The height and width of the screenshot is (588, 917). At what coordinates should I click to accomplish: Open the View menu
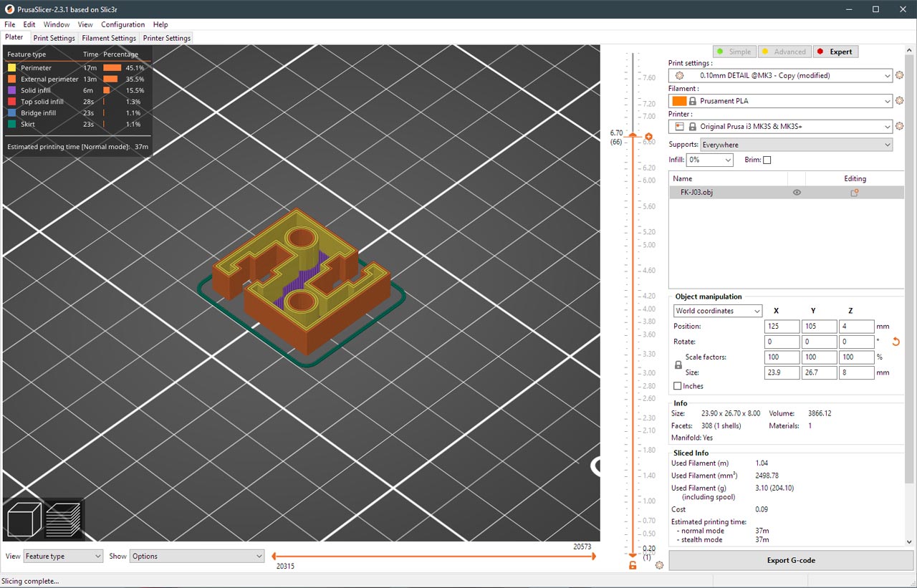tap(85, 24)
